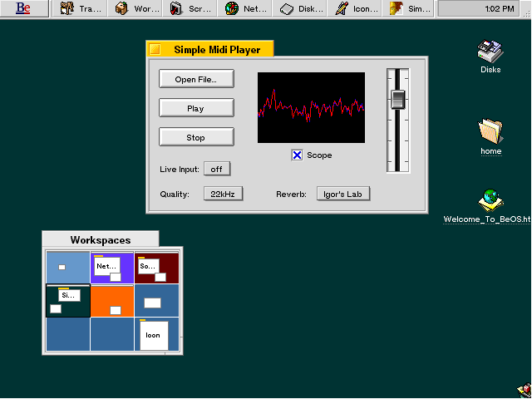Click the yellow close box of Simple Midi Player
This screenshot has height=399, width=532.
(155, 49)
